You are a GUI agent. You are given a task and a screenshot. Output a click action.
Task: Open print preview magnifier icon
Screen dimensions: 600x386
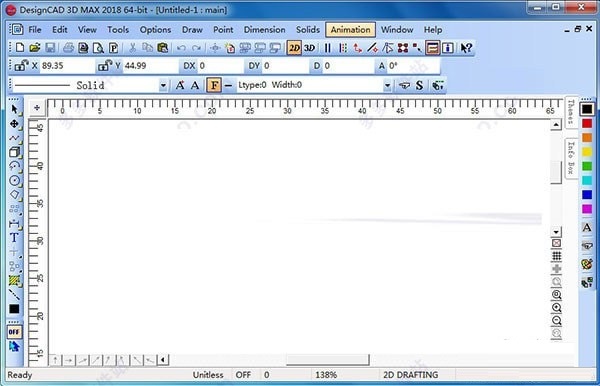pyautogui.click(x=98, y=48)
